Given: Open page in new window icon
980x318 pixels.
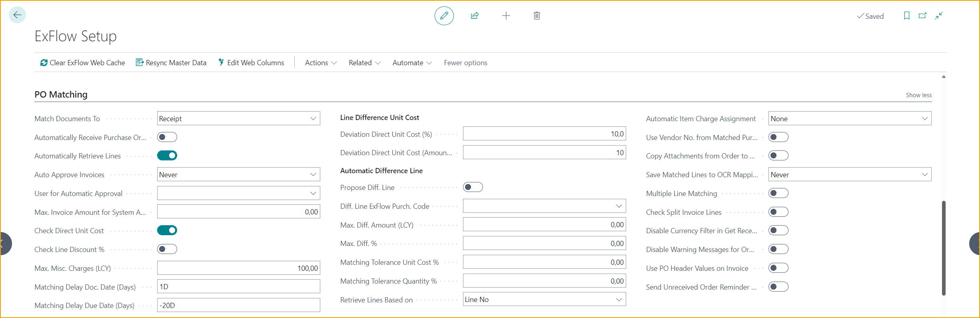Looking at the screenshot, I should click(922, 16).
